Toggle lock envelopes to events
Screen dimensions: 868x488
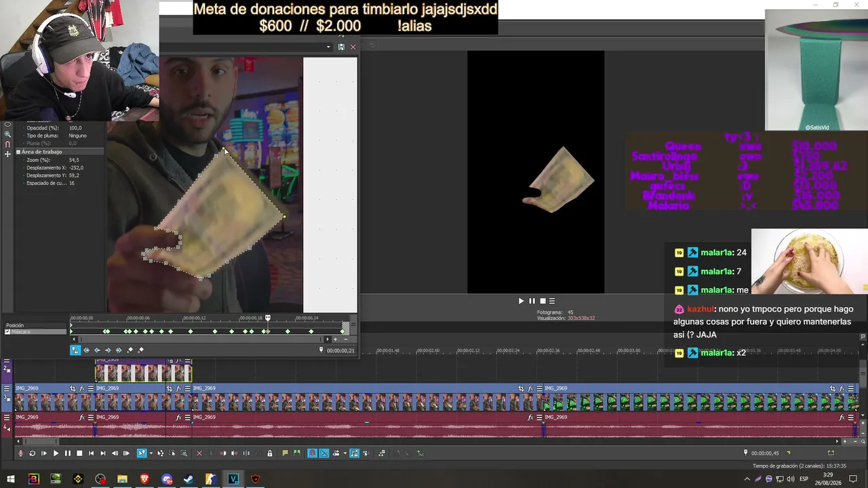[354, 453]
